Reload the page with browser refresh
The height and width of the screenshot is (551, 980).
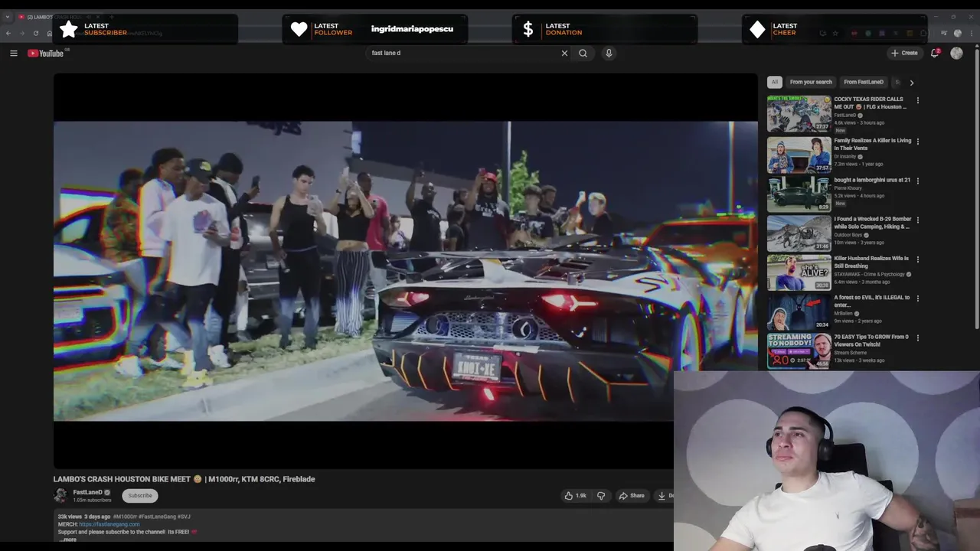(35, 33)
